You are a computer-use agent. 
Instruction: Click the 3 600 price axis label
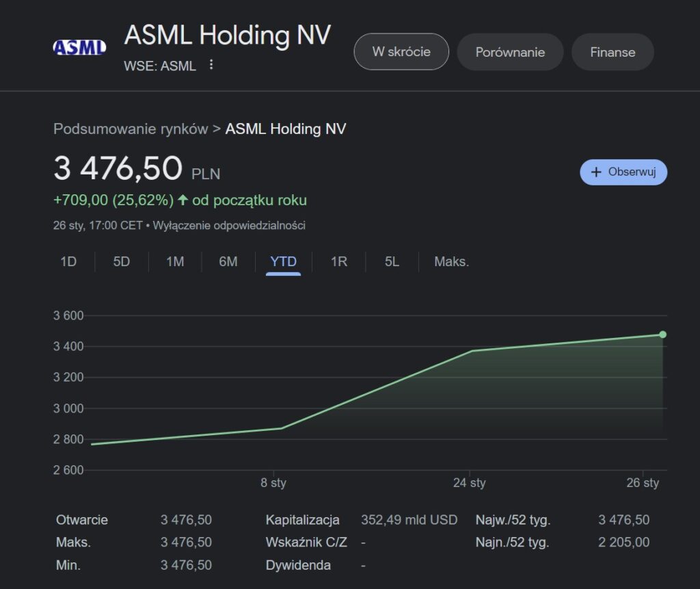[x=68, y=315]
